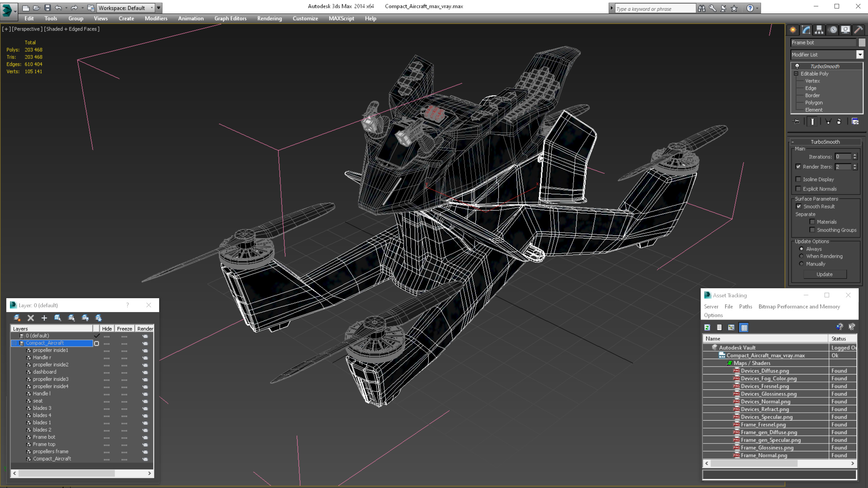Open the undo history dropdown arrow
This screenshot has height=488, width=868.
[66, 8]
